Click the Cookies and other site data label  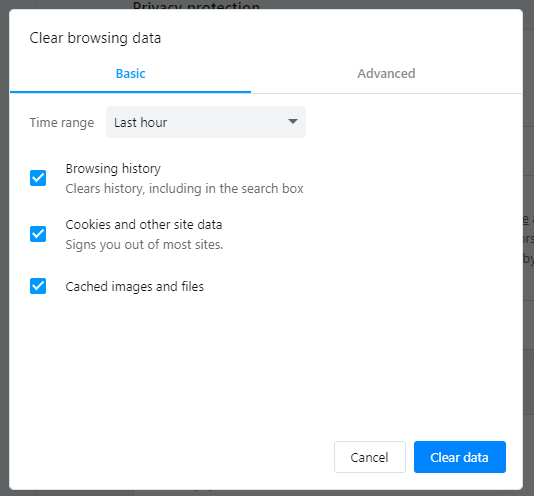(144, 224)
